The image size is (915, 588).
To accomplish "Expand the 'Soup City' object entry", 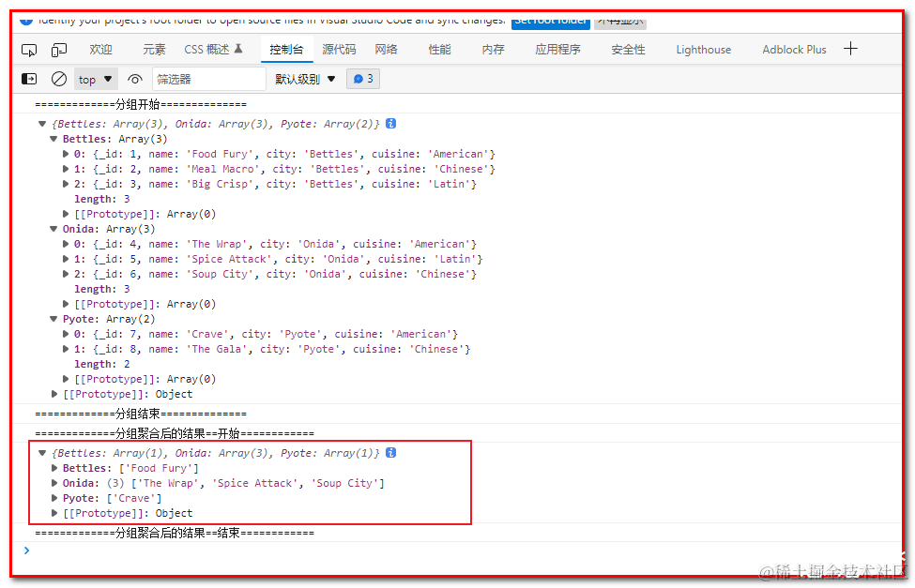I will [66, 274].
